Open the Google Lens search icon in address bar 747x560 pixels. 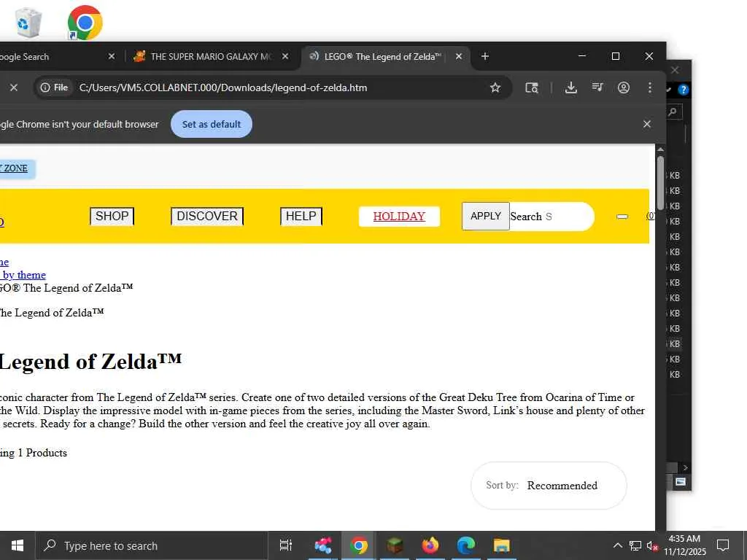click(x=532, y=87)
